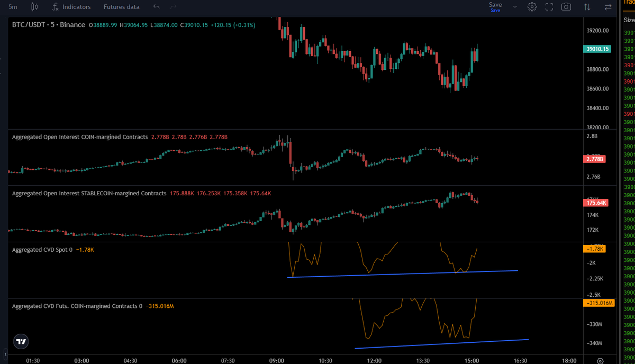The image size is (635, 364).
Task: Select the blue trendline on the CVD Futs pane
Action: coord(442,344)
